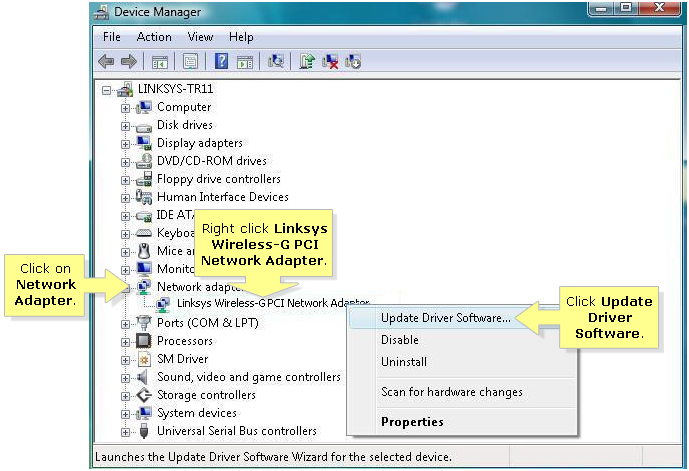Select Sound, video and game controllers label
The width and height of the screenshot is (689, 471).
click(x=249, y=377)
